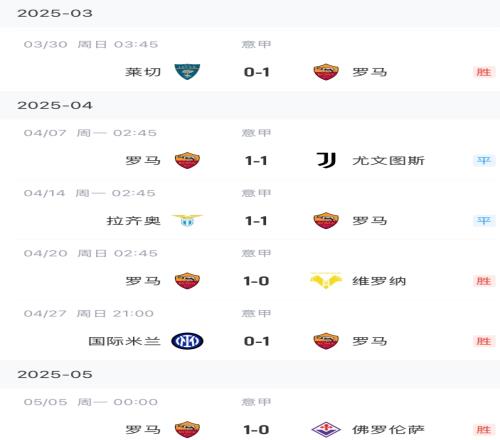Open the 1-0 score against Verona
This screenshot has height=440, width=500.
(x=256, y=281)
